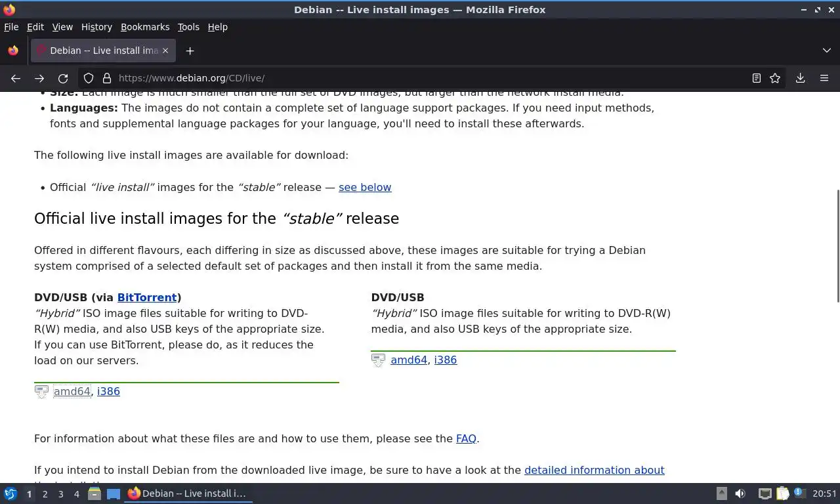Click the 'DVD/USB' heading text

[398, 297]
